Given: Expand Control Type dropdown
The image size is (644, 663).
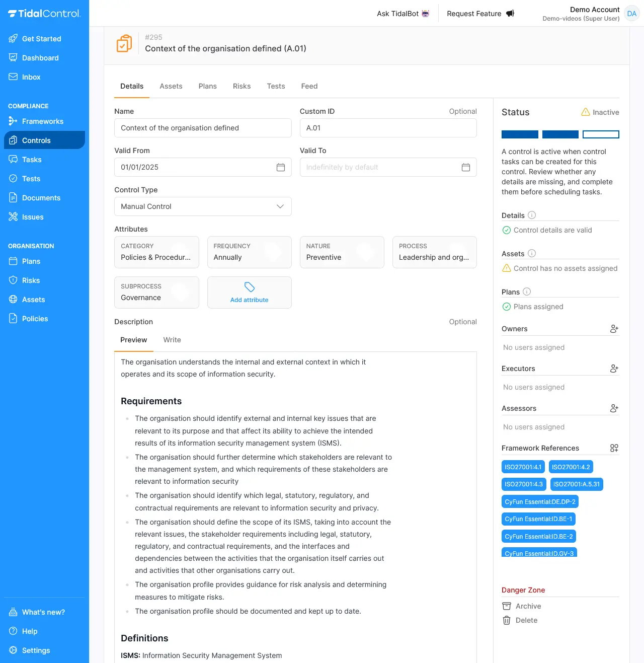Looking at the screenshot, I should [x=203, y=206].
